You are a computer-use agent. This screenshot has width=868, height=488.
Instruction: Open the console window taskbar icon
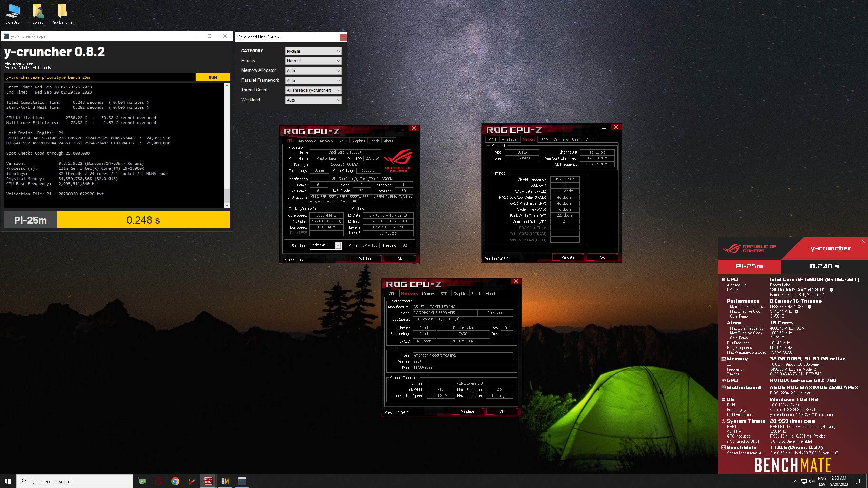coord(241,481)
